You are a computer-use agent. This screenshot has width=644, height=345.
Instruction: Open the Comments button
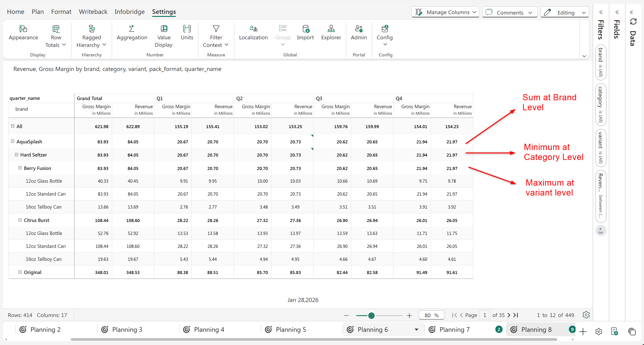[509, 12]
